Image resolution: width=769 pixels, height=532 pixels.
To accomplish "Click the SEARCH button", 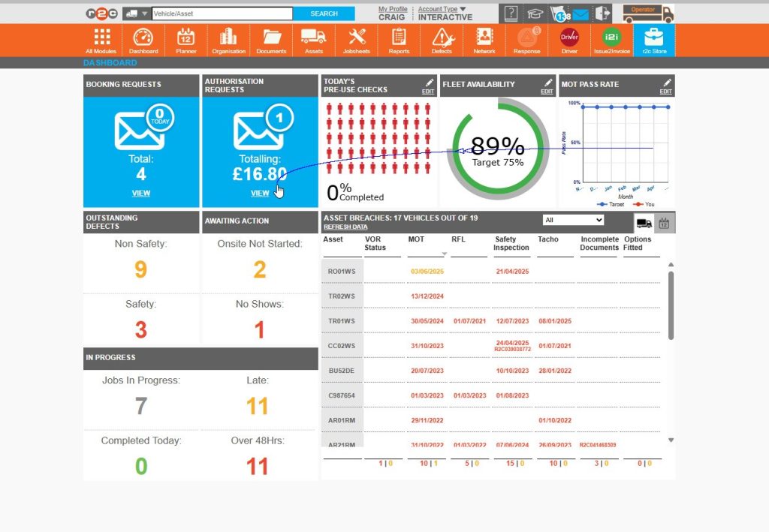I will click(324, 13).
